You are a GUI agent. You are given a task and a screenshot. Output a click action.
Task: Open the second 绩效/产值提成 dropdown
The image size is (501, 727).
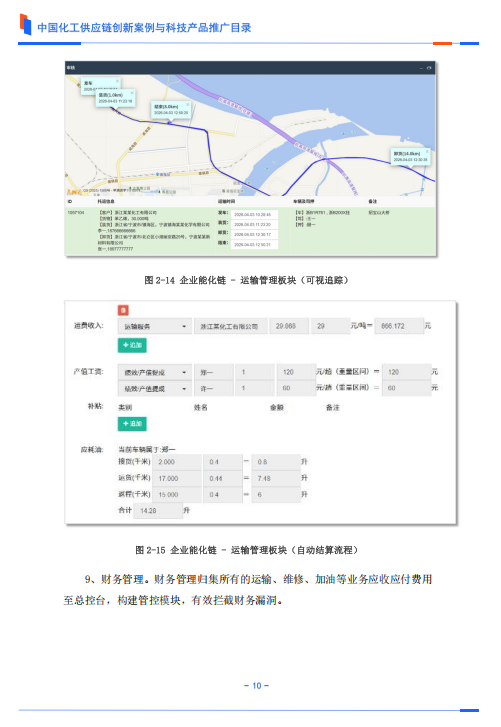tap(154, 388)
